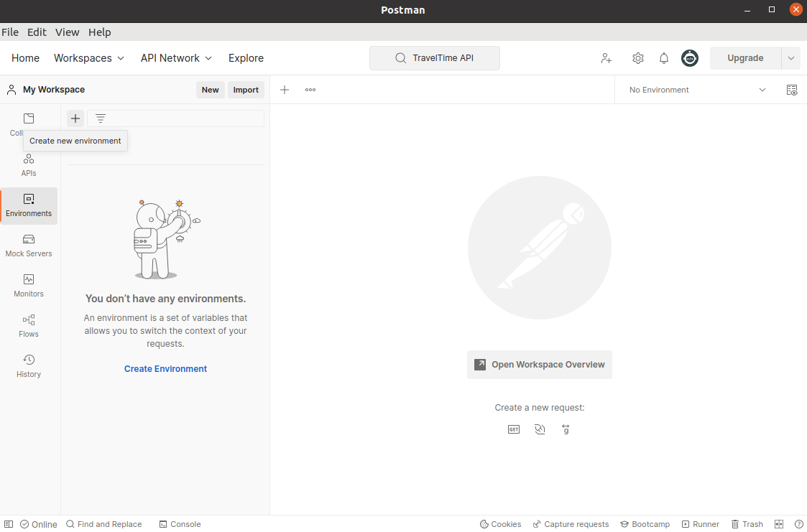Create a new GET request
This screenshot has height=532, width=807.
[513, 429]
